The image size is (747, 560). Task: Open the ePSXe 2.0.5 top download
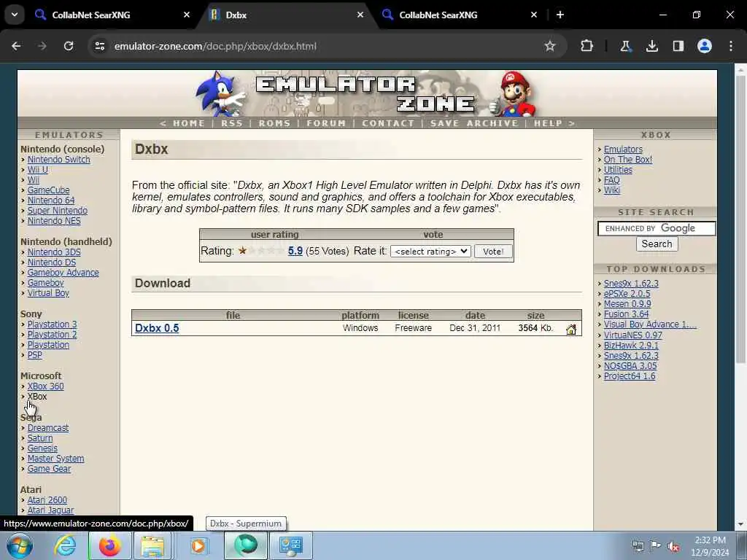pos(627,294)
